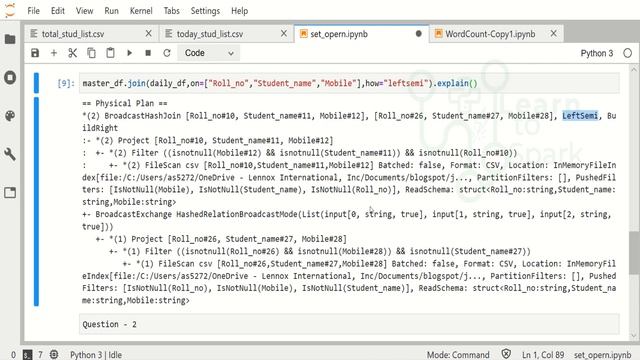
Task: Click Ln 1, Col 89 in status bar
Action: (543, 355)
